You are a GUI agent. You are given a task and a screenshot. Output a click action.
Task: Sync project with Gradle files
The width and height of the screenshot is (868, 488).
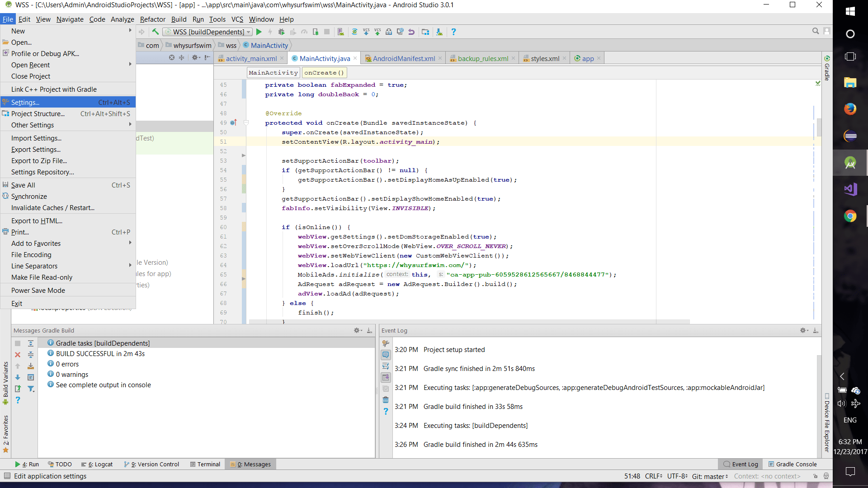(354, 32)
